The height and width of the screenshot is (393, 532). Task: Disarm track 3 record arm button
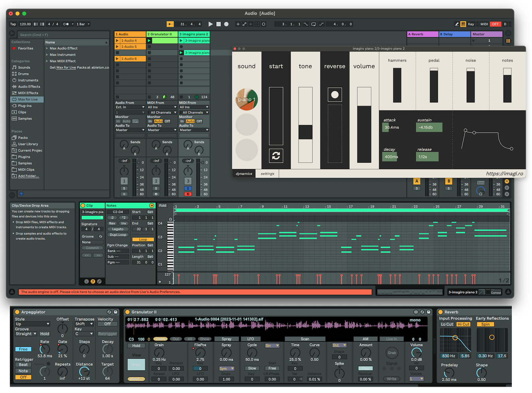tap(188, 194)
